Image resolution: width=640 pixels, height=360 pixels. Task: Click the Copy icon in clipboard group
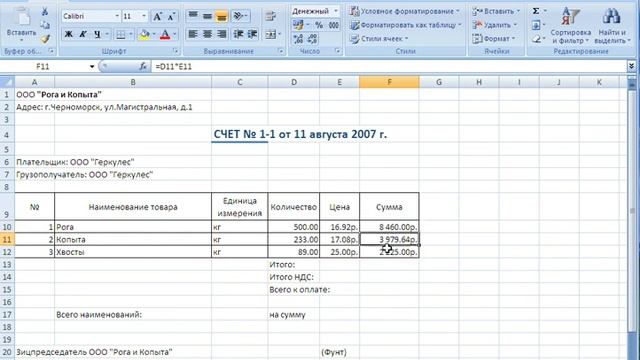(x=45, y=25)
